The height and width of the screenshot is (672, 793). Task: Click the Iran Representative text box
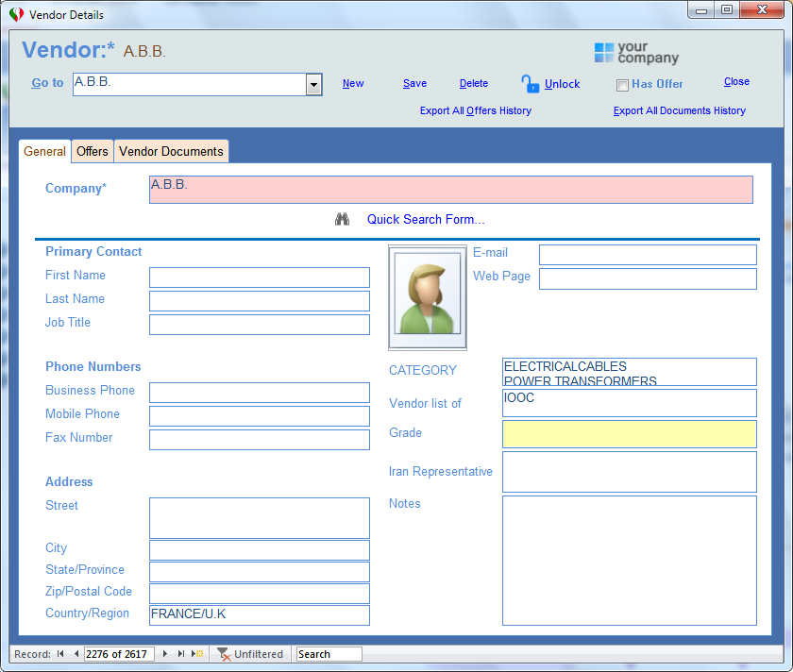(630, 472)
